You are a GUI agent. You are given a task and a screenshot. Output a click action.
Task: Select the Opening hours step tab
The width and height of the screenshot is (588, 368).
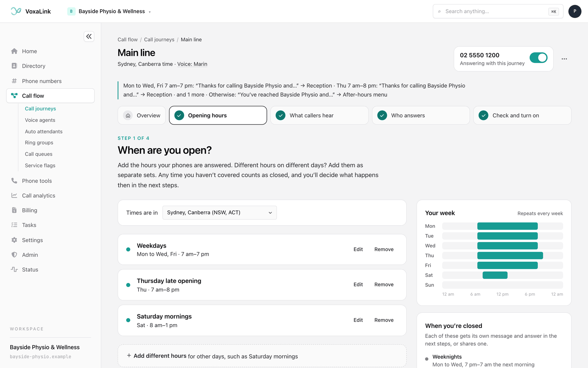click(218, 116)
